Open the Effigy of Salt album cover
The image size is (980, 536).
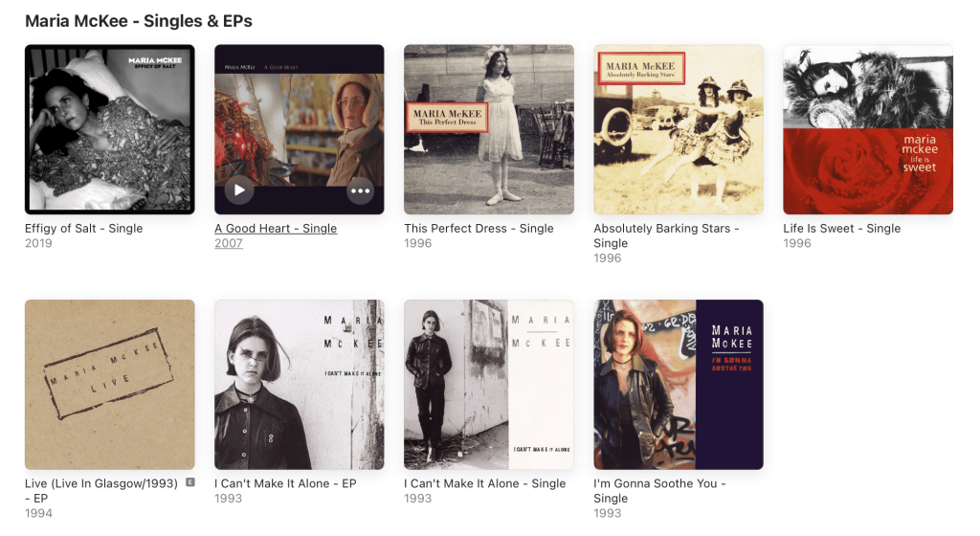pyautogui.click(x=110, y=129)
